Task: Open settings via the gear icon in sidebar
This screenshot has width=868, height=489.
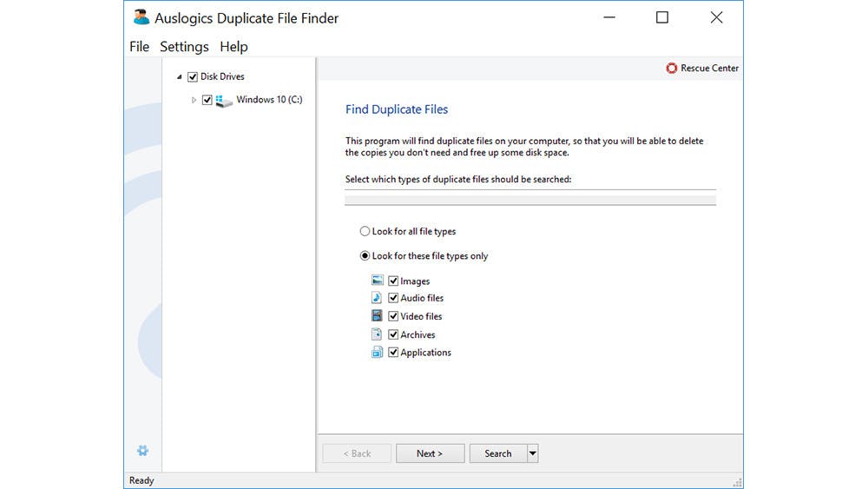Action: [142, 450]
